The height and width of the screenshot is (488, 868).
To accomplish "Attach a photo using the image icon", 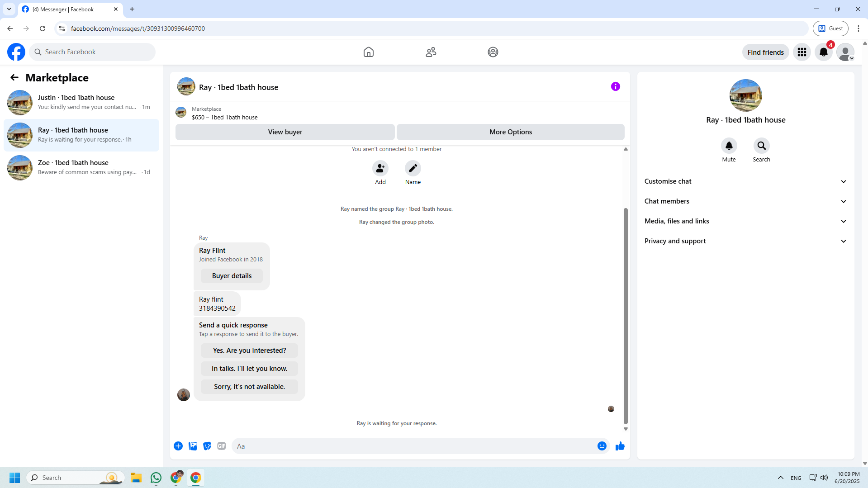I will coord(193,446).
